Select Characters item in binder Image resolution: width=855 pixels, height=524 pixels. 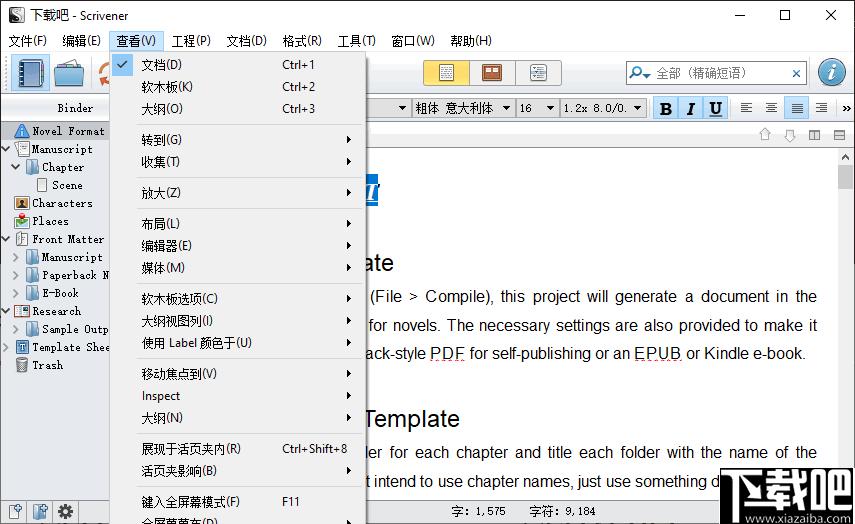[62, 203]
